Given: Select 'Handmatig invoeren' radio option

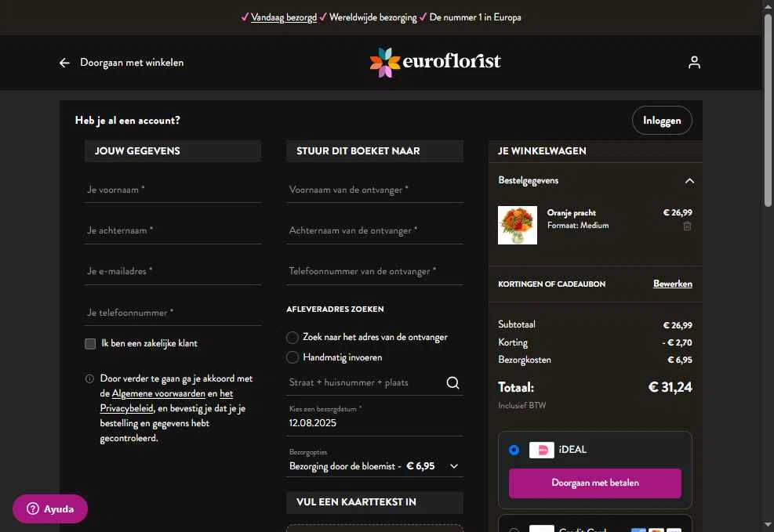Looking at the screenshot, I should [293, 357].
